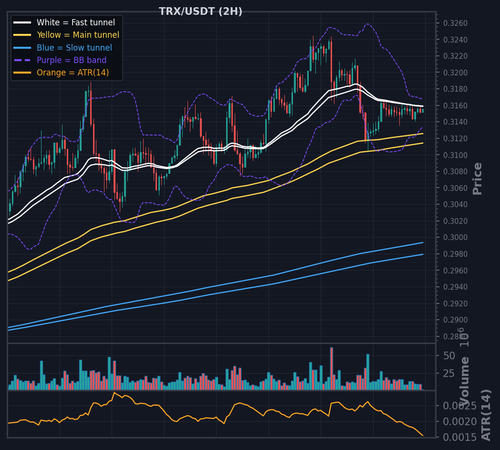Click the orange ATR(14) legend line
500x450 pixels.
[x=22, y=73]
